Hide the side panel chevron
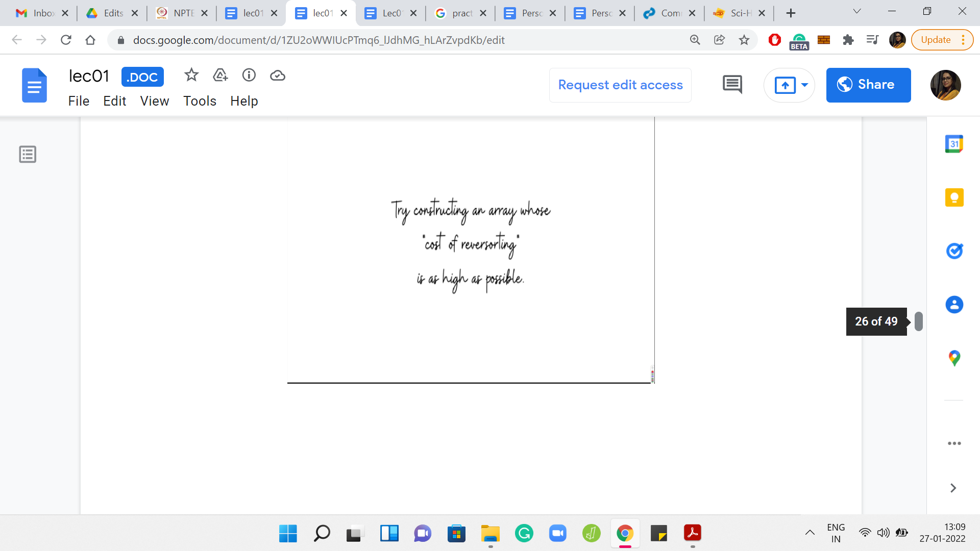This screenshot has width=980, height=551. 953,488
